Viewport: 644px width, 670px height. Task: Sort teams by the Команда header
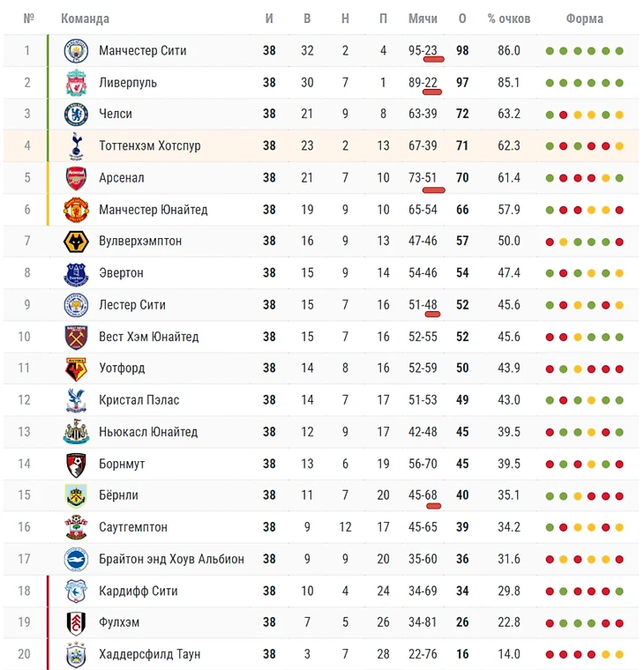coord(85,19)
